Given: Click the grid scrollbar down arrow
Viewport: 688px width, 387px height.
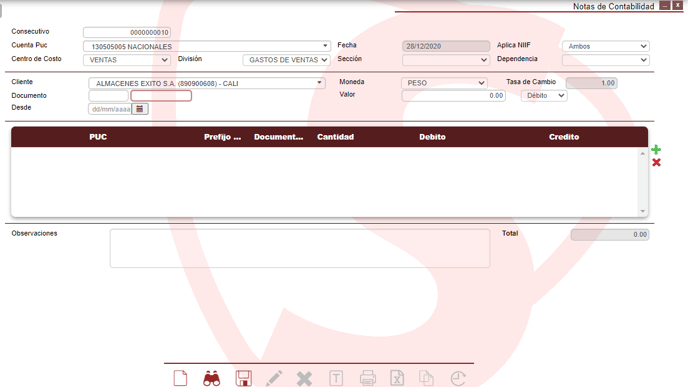Looking at the screenshot, I should tap(643, 211).
